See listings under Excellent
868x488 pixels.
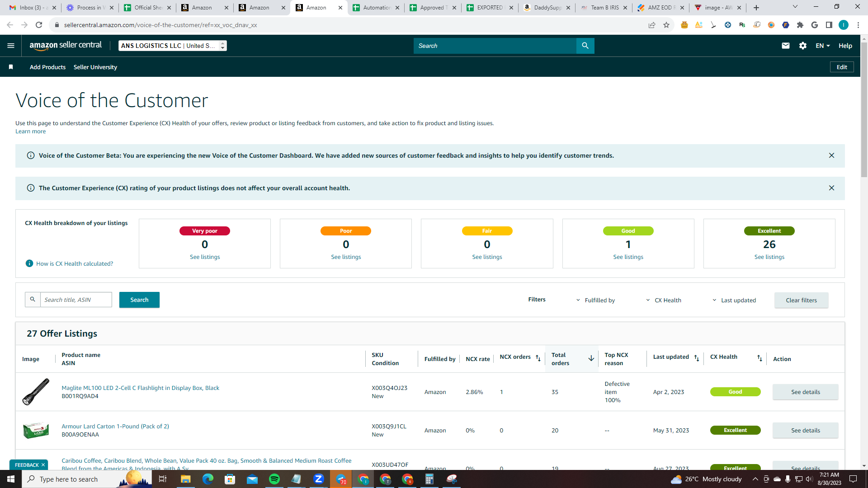[x=769, y=257]
